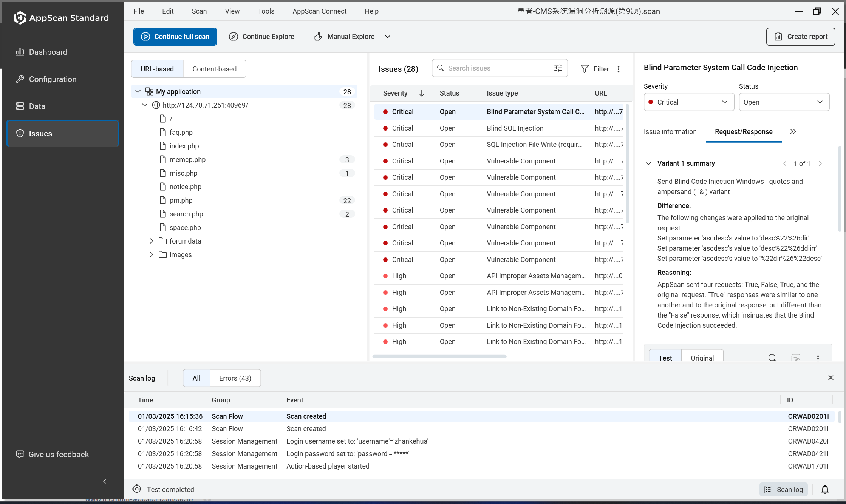Viewport: 846px width, 504px height.
Task: Open the Status dropdown set to Open
Action: 784,102
